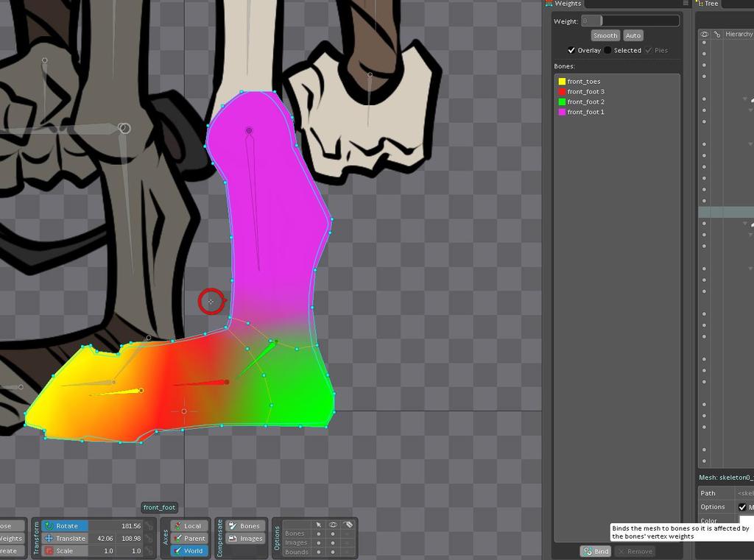
Task: Select front_foot 1 bone origin in magenta area
Action: (x=249, y=130)
